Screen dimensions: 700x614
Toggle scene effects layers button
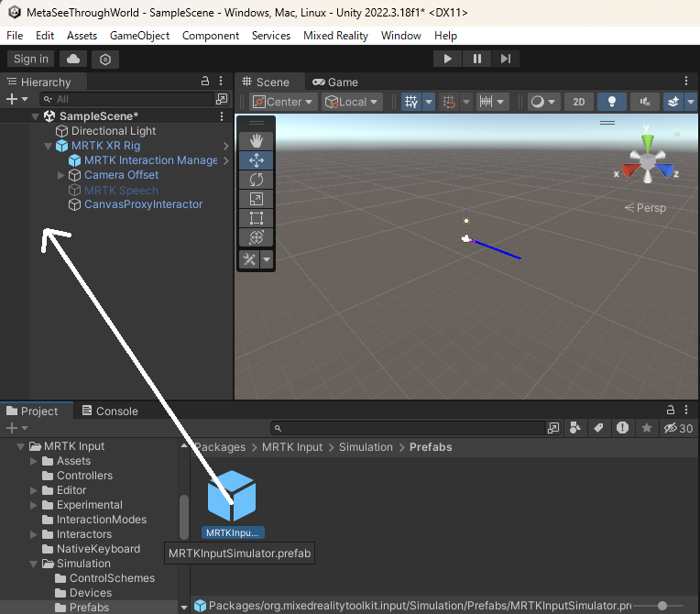[x=673, y=102]
